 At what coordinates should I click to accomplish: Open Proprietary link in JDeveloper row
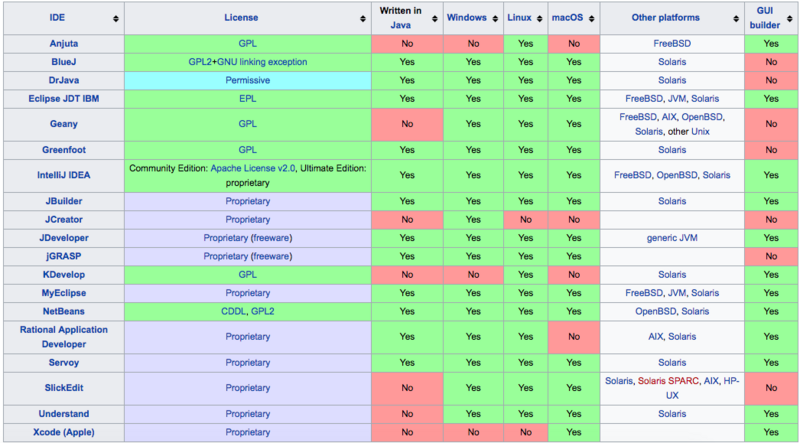pos(226,238)
